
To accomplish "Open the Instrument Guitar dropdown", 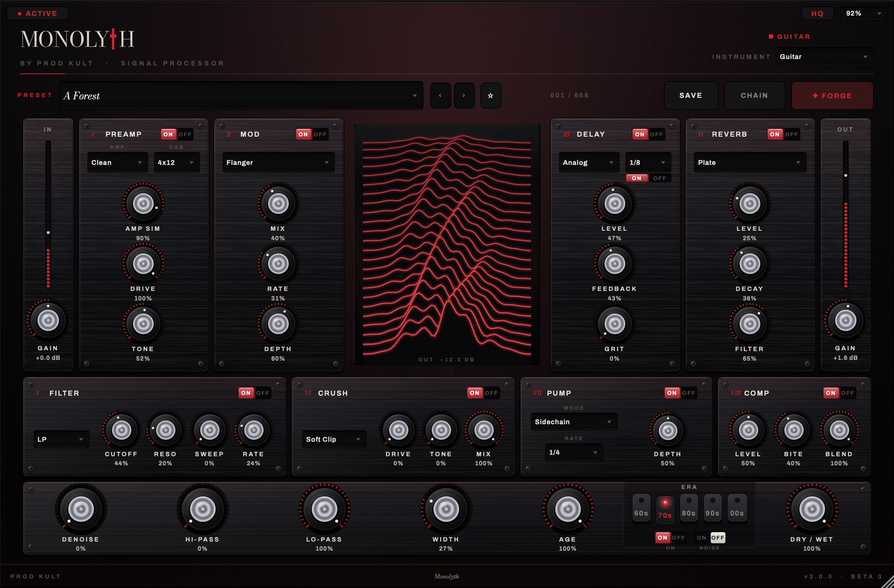I will click(x=824, y=57).
